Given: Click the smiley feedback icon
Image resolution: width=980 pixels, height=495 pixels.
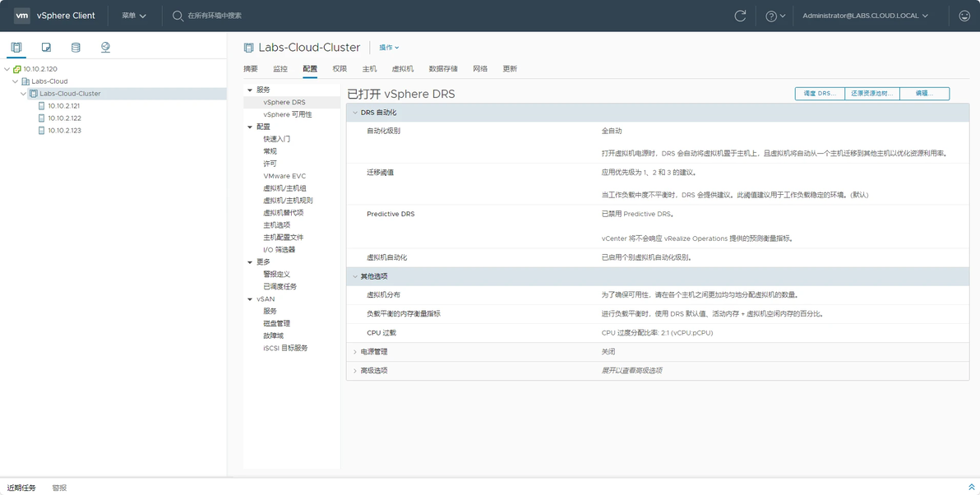Looking at the screenshot, I should coord(964,16).
